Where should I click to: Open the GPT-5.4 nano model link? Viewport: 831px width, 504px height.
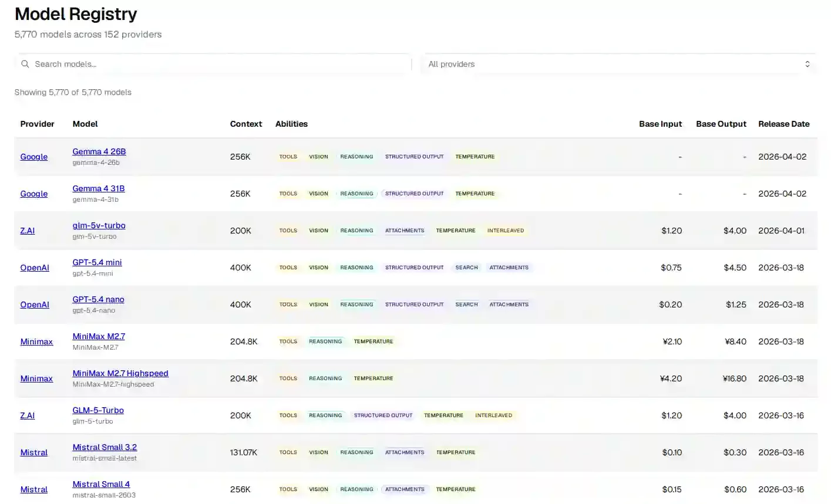point(98,299)
